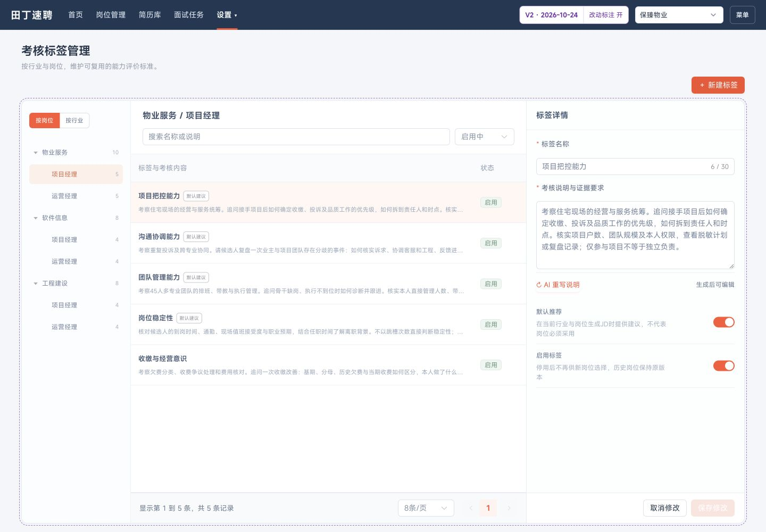
Task: Click the 搜索名称或说明 search field
Action: (x=296, y=137)
